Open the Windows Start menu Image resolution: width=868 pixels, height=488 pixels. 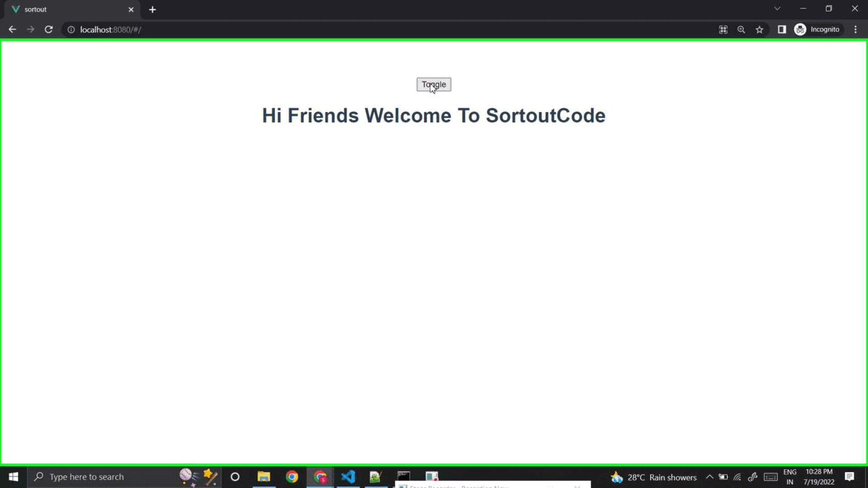tap(13, 477)
